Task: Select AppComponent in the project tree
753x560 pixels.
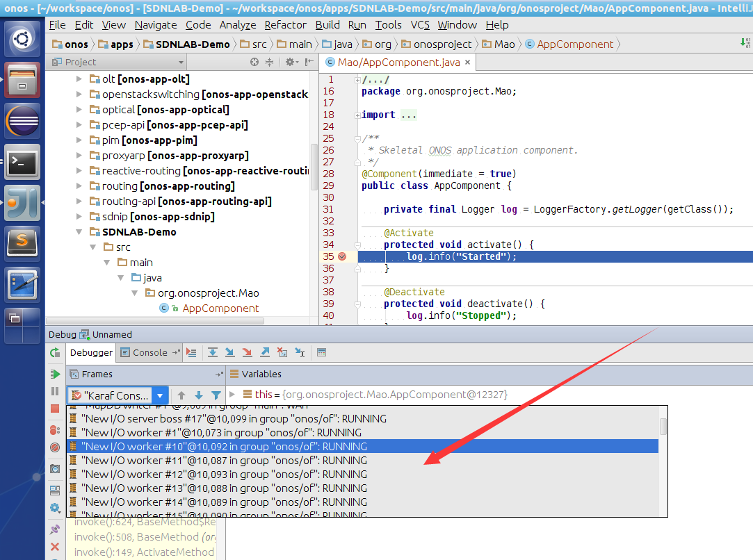Action: tap(220, 308)
